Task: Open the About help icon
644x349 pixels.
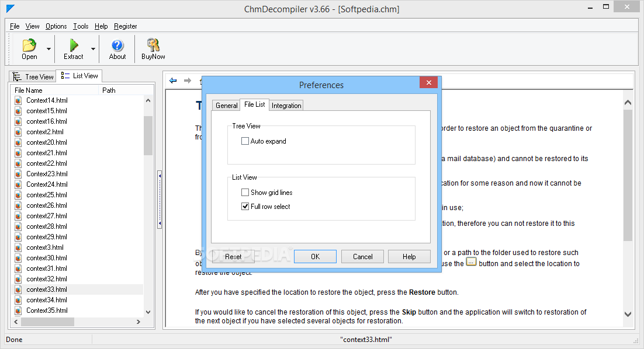Action: pyautogui.click(x=117, y=45)
